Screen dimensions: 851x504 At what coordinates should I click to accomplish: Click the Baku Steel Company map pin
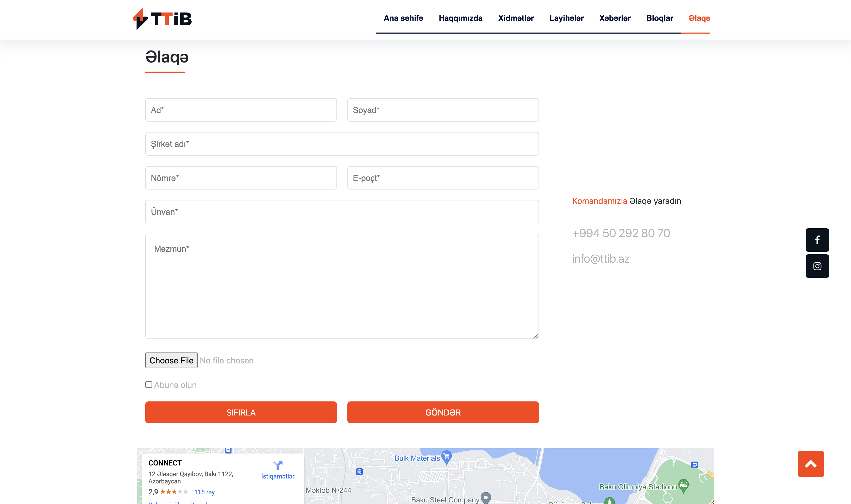pyautogui.click(x=486, y=497)
